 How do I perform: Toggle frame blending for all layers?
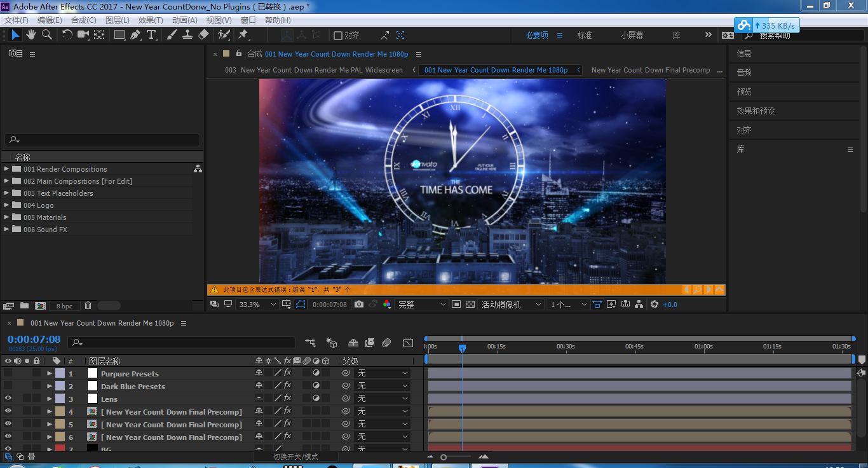click(x=370, y=343)
